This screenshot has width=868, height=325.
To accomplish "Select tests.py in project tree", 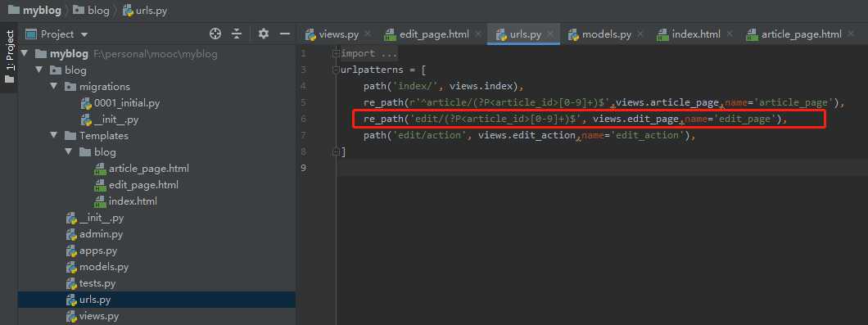I will click(91, 283).
